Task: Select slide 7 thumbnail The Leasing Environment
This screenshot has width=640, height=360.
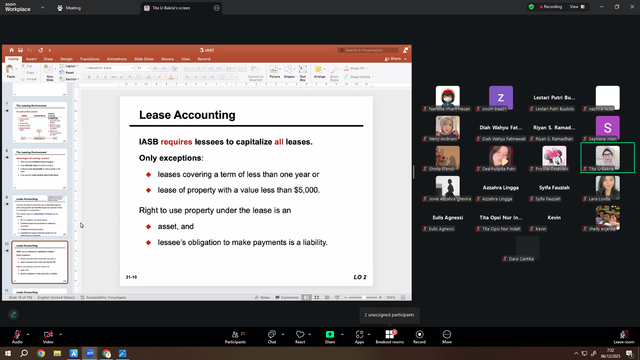Action: [40, 123]
